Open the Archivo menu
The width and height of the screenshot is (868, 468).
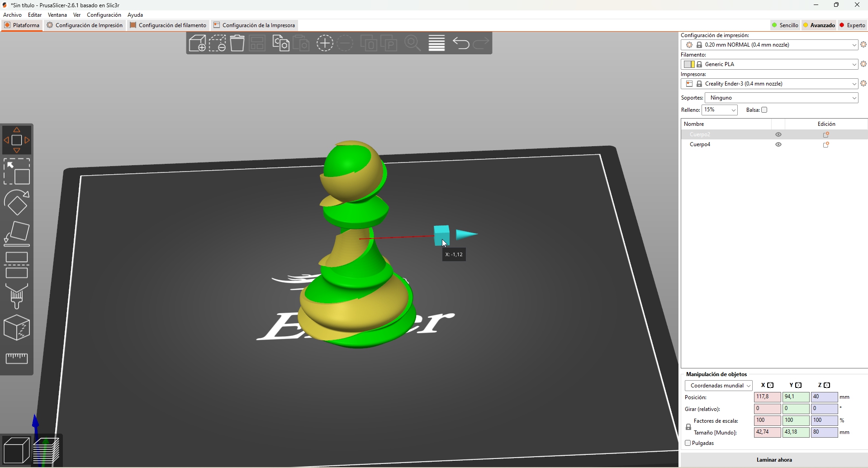13,15
